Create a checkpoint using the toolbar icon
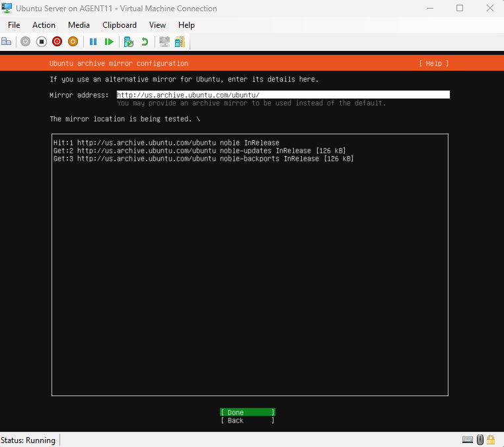 point(129,42)
